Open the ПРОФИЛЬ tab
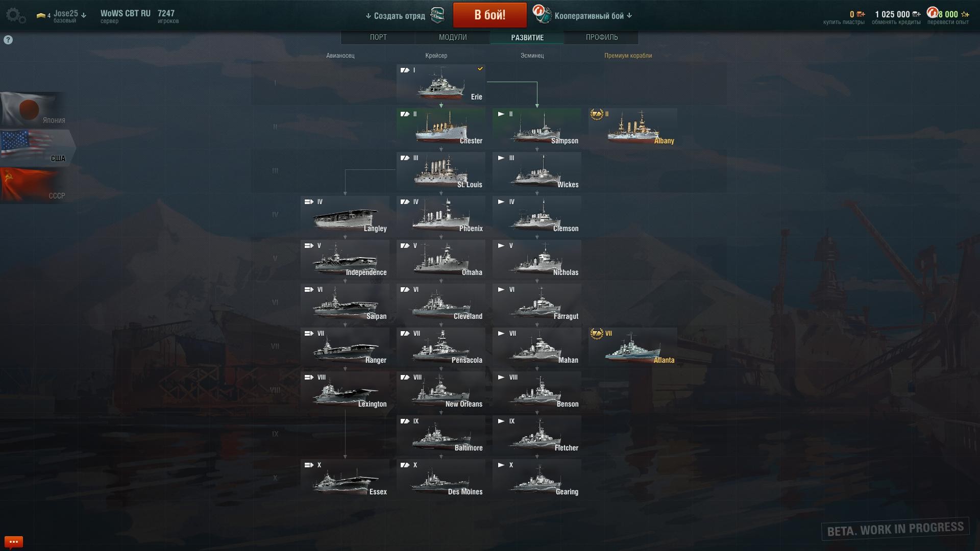The height and width of the screenshot is (551, 980). point(602,37)
